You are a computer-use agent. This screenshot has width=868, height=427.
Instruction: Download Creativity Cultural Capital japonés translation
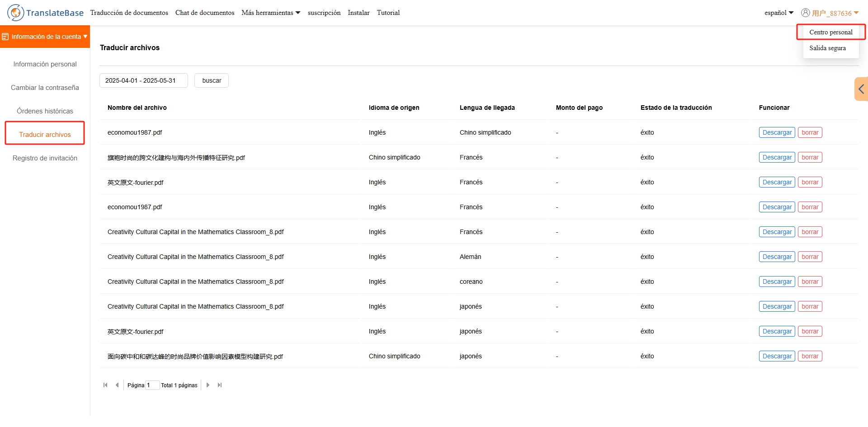coord(777,306)
